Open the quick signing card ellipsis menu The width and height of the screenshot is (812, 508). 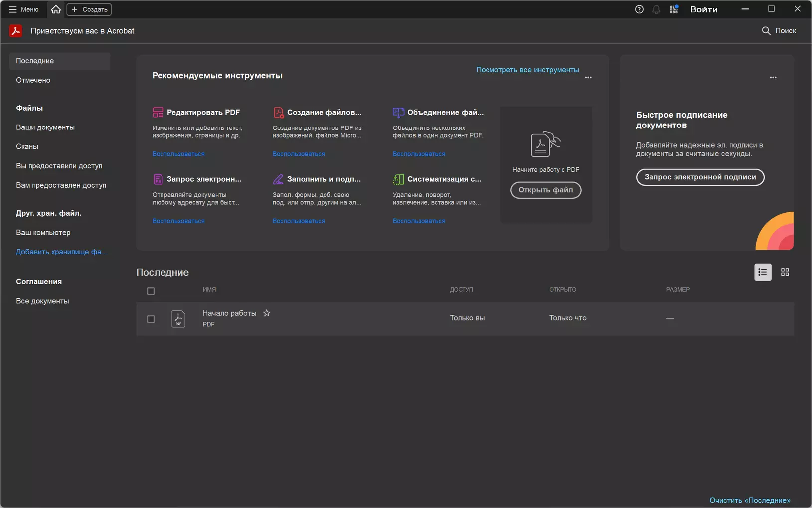coord(773,77)
